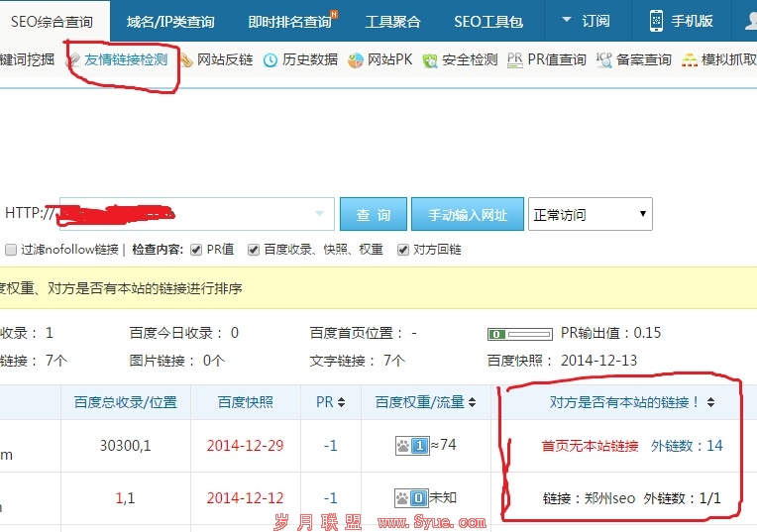Viewport: 757px width, 532px height.
Task: Open 网站反链 tool
Action: (x=225, y=59)
